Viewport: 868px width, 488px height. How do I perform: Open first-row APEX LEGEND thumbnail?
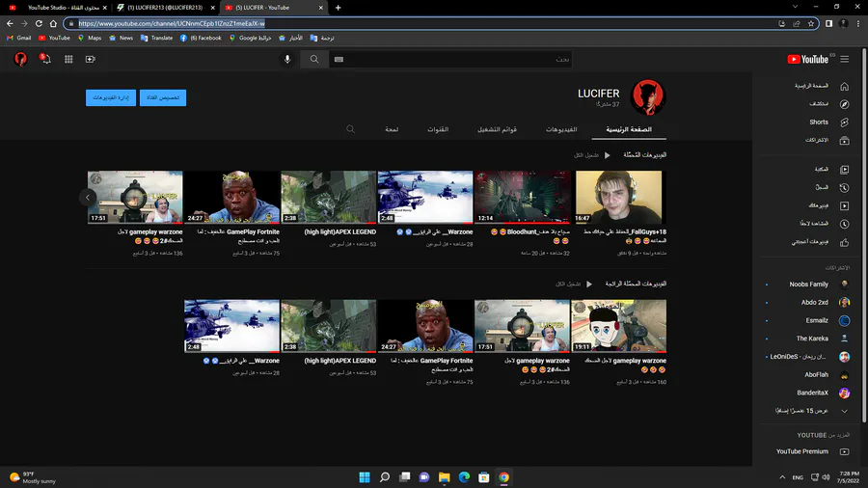point(329,197)
